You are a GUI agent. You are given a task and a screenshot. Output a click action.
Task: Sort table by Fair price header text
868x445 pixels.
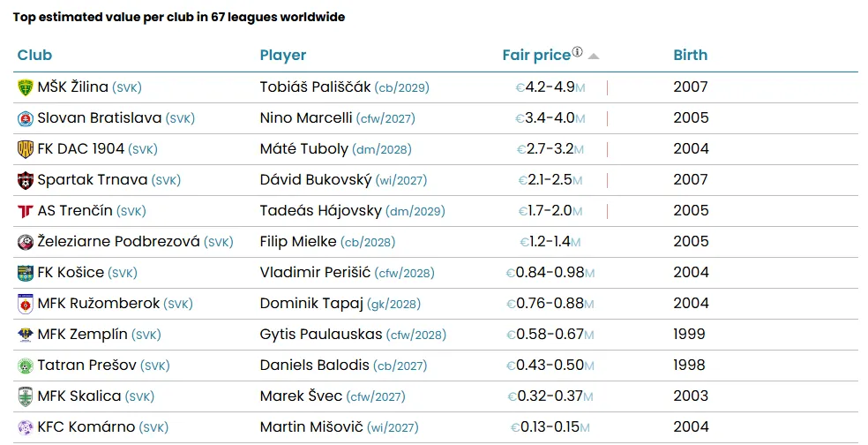click(x=536, y=55)
